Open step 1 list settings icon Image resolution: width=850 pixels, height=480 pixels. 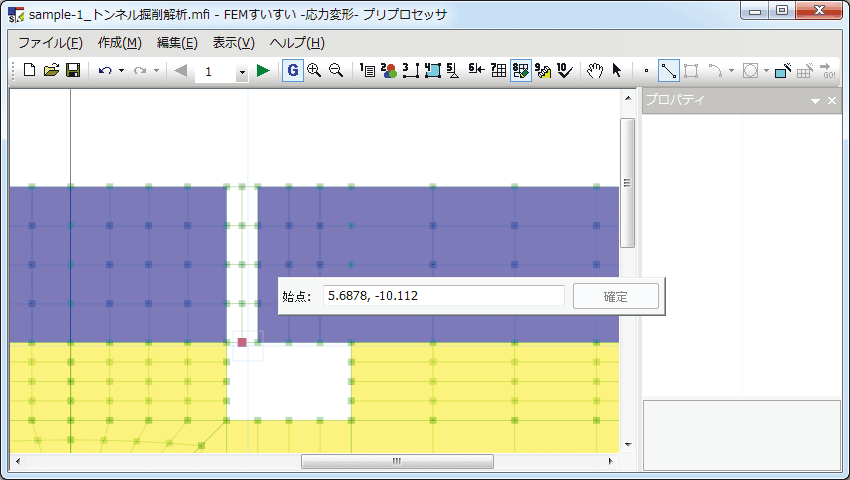point(368,71)
